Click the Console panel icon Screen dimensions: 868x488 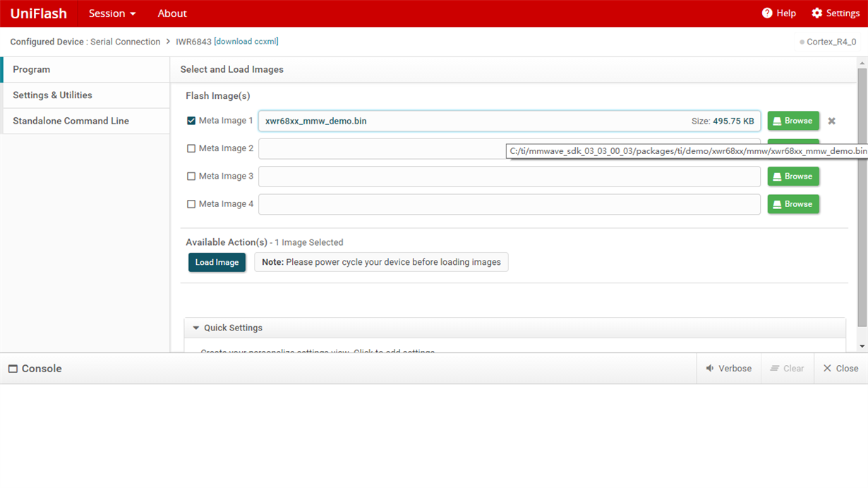(12, 368)
